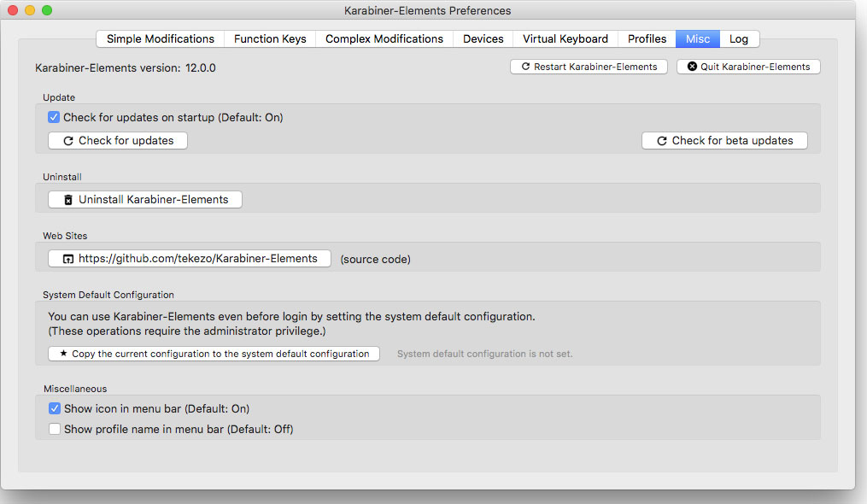Open the Log tab
Screen dimensions: 867x504
pos(739,38)
